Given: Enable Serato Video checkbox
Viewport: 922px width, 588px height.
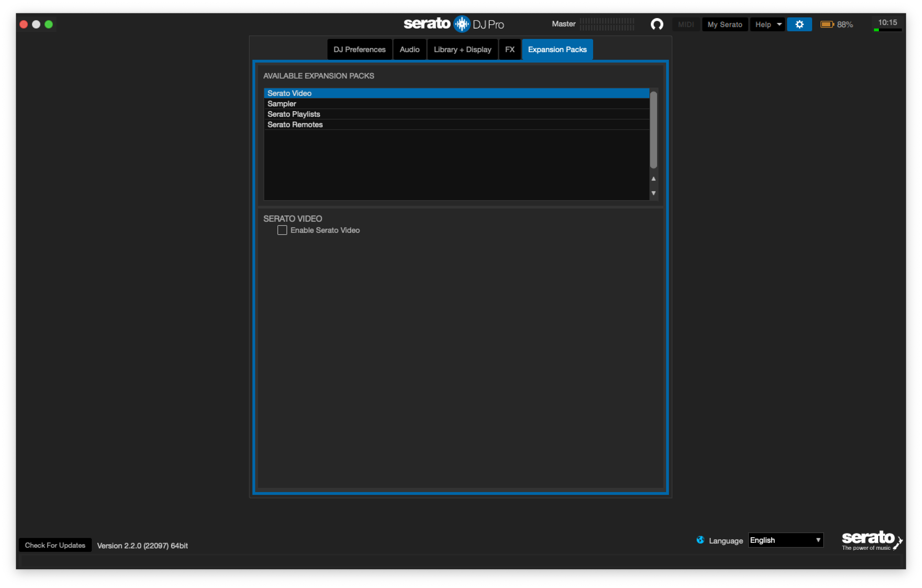Looking at the screenshot, I should tap(282, 230).
